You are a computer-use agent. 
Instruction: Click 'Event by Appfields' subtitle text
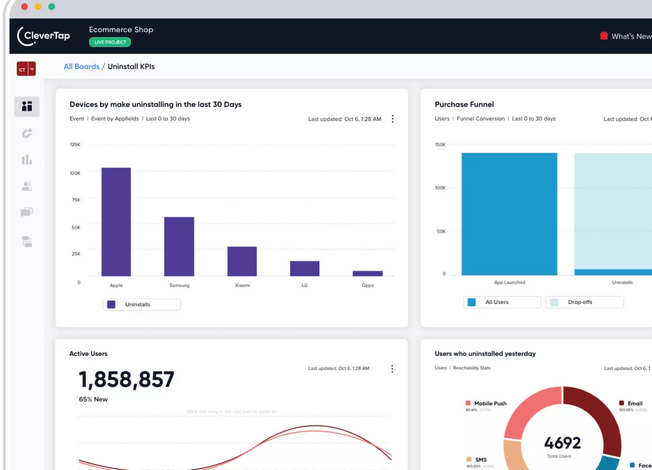coord(115,119)
